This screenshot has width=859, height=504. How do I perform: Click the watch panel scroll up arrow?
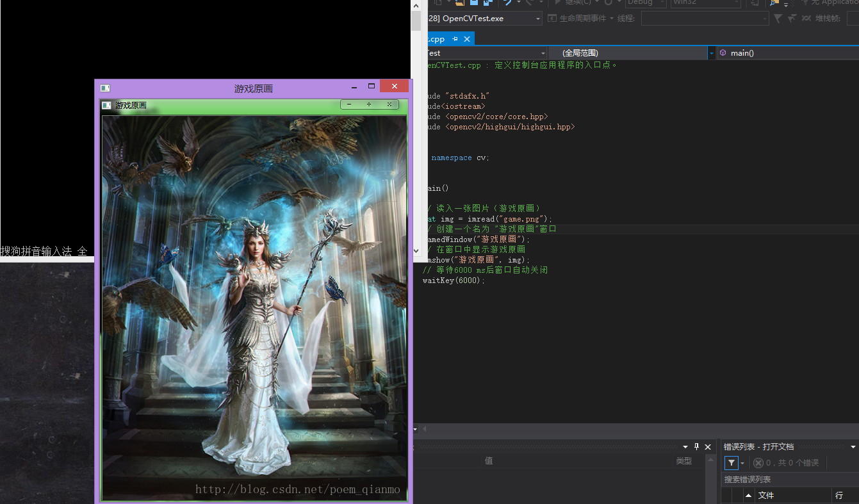click(710, 460)
